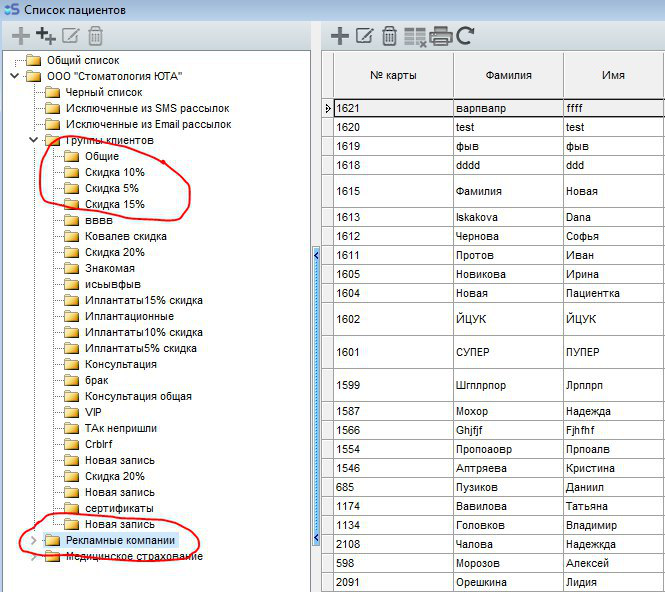Delete the patient using the right toolbar trash icon

click(389, 37)
